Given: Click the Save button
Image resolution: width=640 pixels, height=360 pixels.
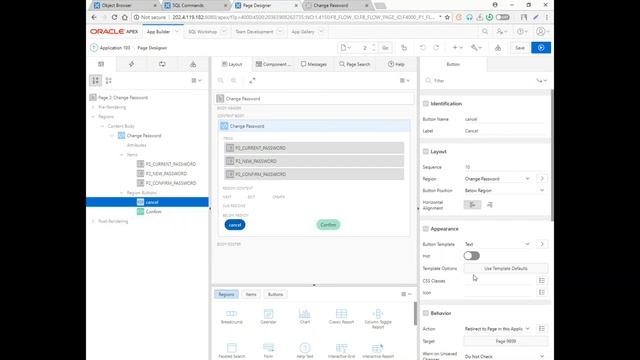Looking at the screenshot, I should (x=520, y=48).
